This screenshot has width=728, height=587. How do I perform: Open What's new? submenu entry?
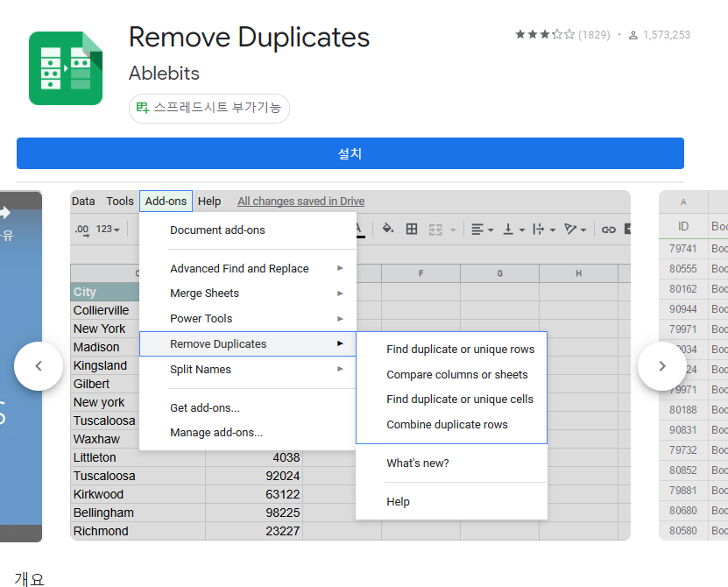[452, 463]
